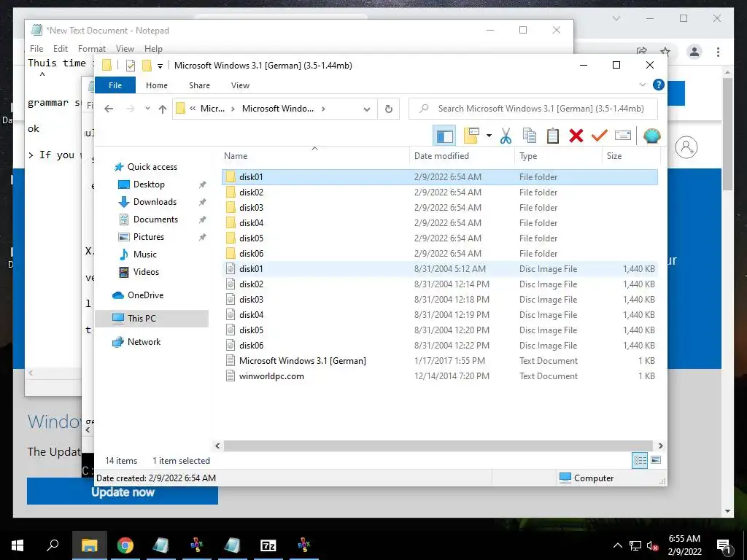The width and height of the screenshot is (747, 560).
Task: Click the scissors Cut icon
Action: tap(506, 136)
